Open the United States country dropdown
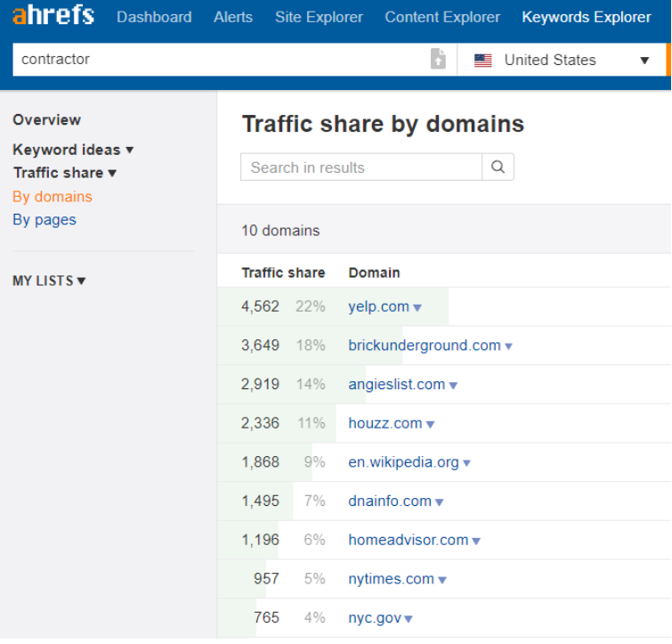This screenshot has width=672, height=644. point(562,60)
